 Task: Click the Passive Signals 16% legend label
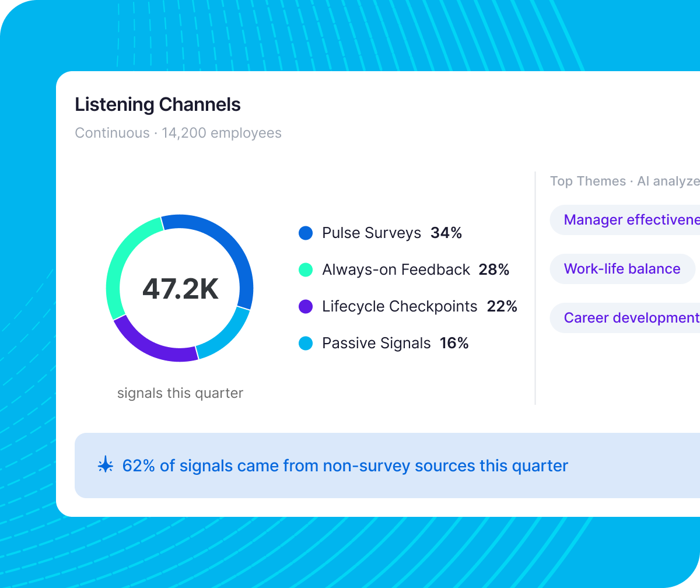coord(395,343)
